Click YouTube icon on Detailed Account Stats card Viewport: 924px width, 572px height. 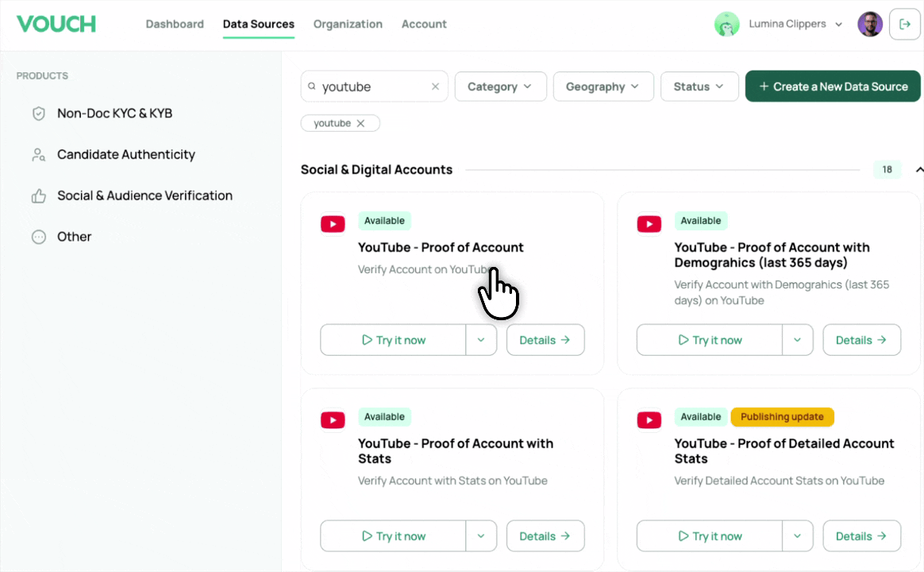[649, 419]
